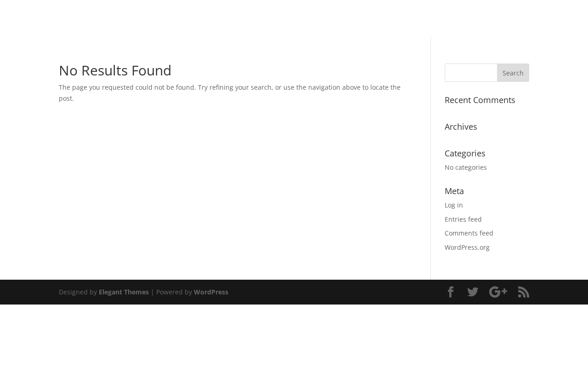Click the RSS feed icon
Image resolution: width=588 pixels, height=368 pixels.
point(524,292)
